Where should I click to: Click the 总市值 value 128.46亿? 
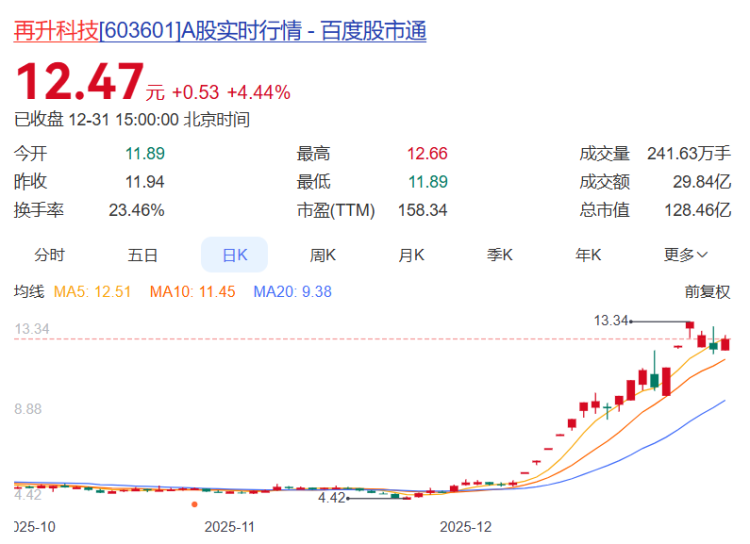pyautogui.click(x=697, y=210)
